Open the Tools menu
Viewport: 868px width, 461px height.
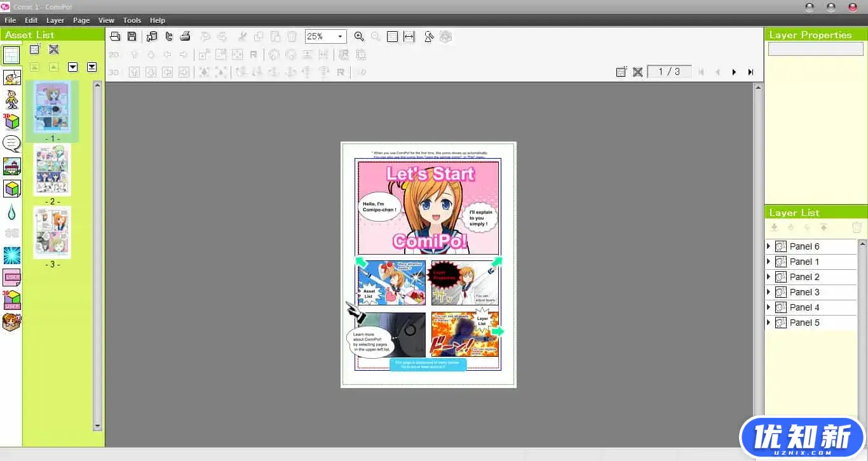coord(132,20)
